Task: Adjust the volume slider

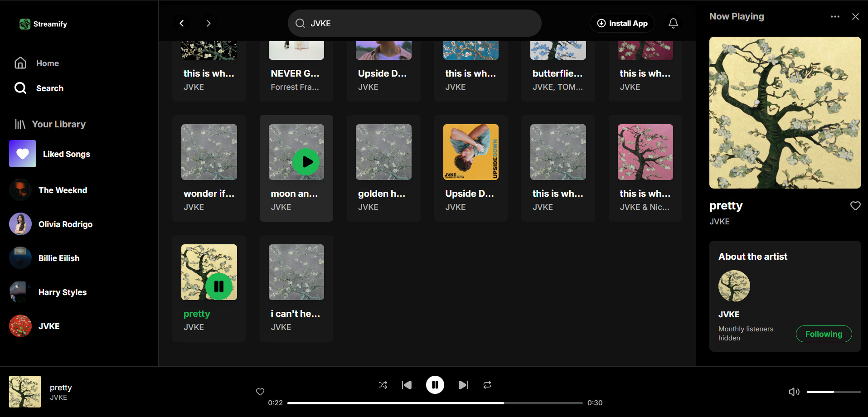Action: tap(834, 392)
